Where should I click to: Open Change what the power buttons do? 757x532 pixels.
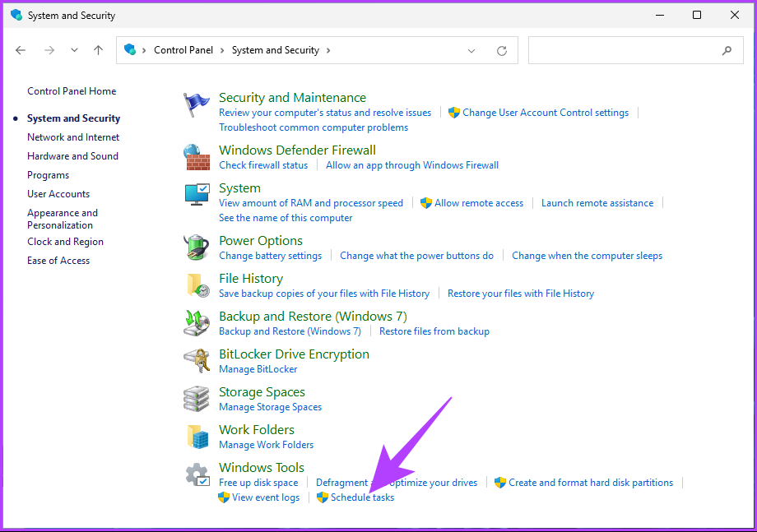point(416,256)
